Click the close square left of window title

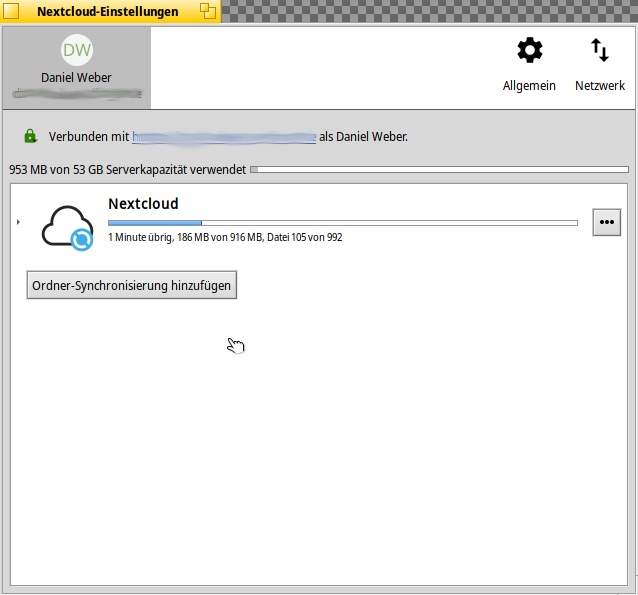tap(11, 12)
